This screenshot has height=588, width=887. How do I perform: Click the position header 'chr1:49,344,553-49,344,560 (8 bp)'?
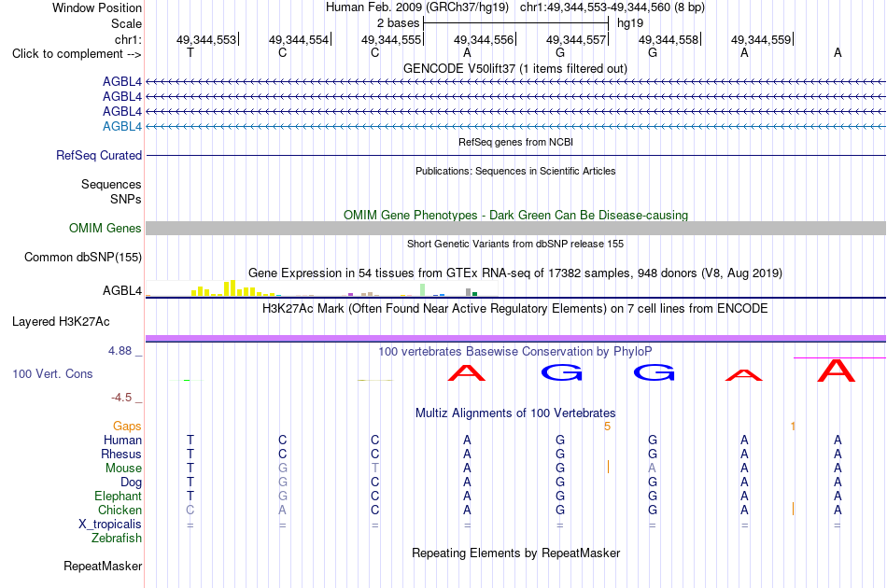tap(612, 7)
